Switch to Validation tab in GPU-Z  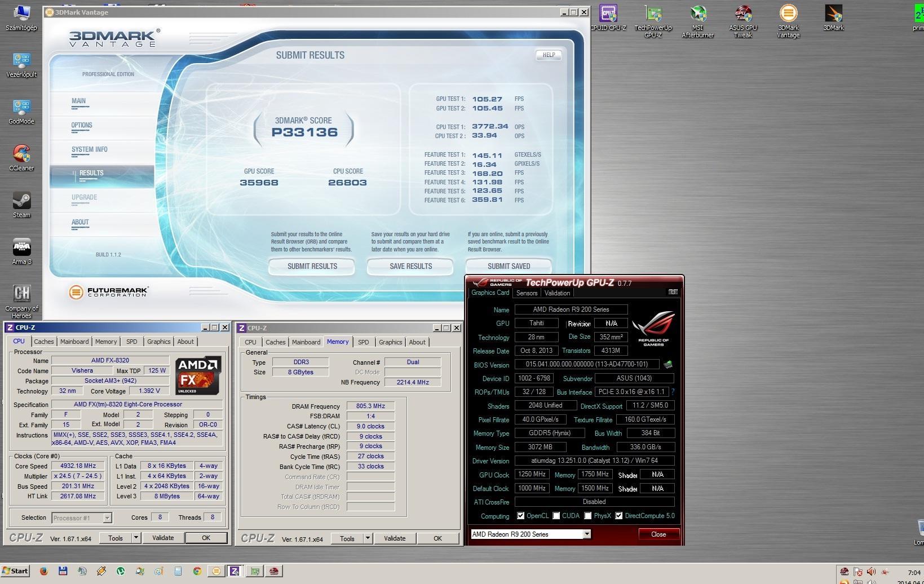tap(558, 293)
